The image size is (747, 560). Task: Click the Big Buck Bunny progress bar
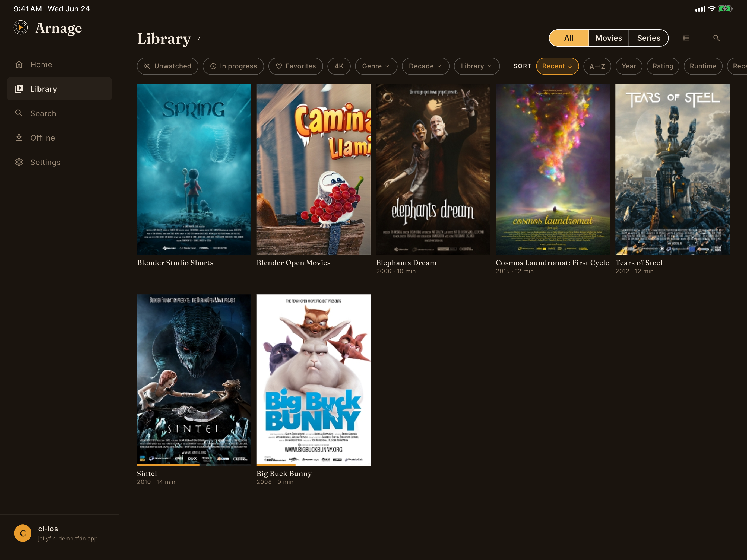point(314,465)
